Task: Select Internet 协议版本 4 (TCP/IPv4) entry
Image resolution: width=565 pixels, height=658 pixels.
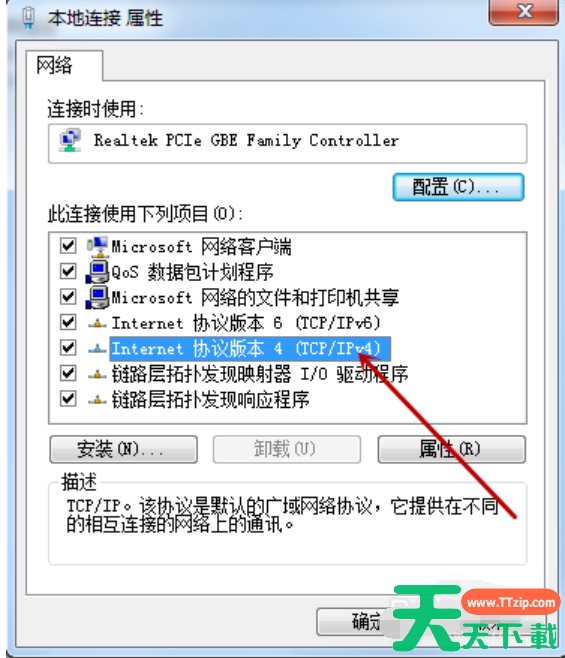Action: click(250, 348)
